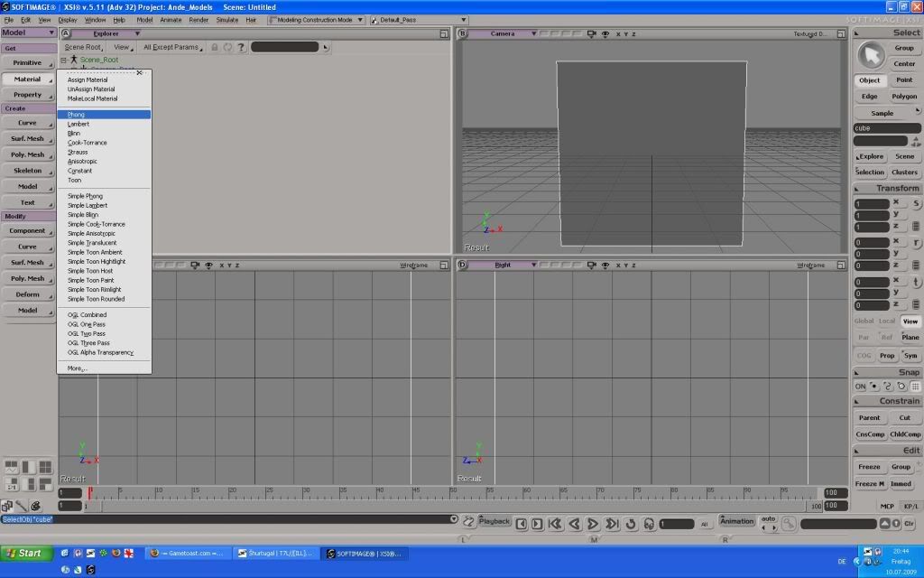
Task: Open the Right viewport view dropdown
Action: point(504,265)
